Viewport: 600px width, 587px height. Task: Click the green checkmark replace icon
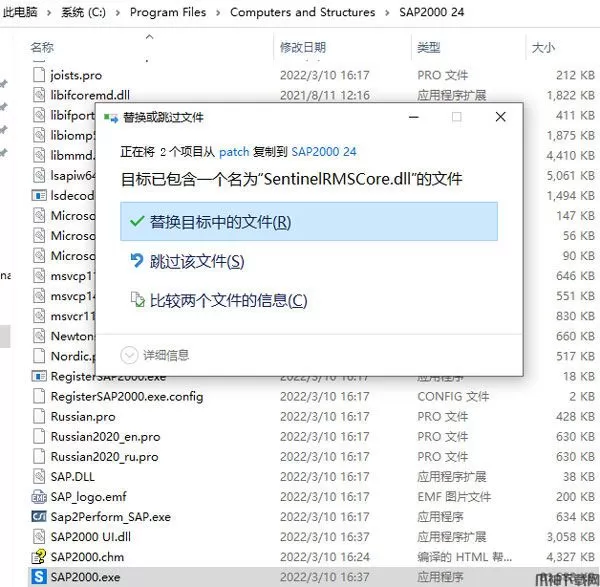click(137, 221)
